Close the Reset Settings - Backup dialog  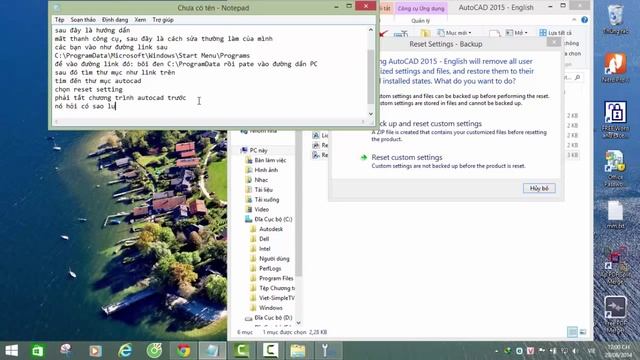tap(553, 42)
